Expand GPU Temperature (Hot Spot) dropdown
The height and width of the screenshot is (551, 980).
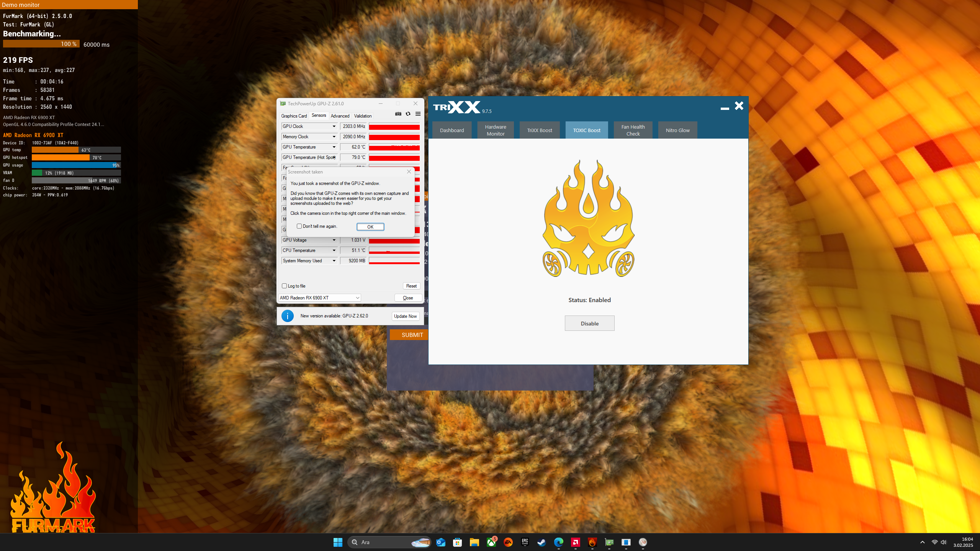tap(334, 157)
